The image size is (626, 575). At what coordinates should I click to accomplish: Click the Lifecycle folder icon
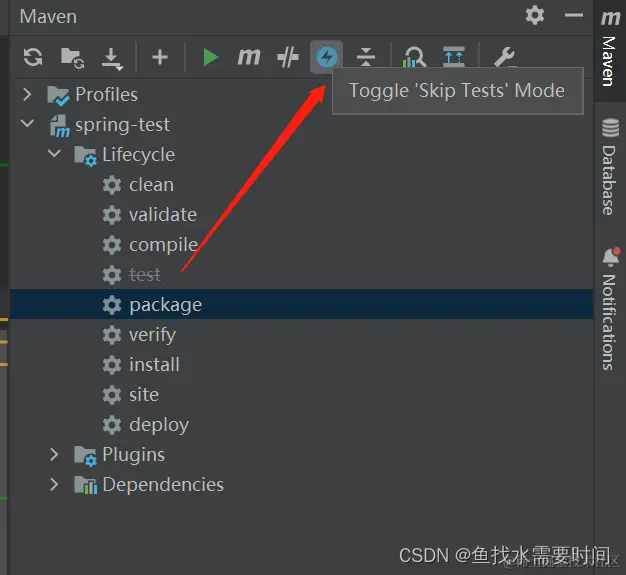point(85,155)
